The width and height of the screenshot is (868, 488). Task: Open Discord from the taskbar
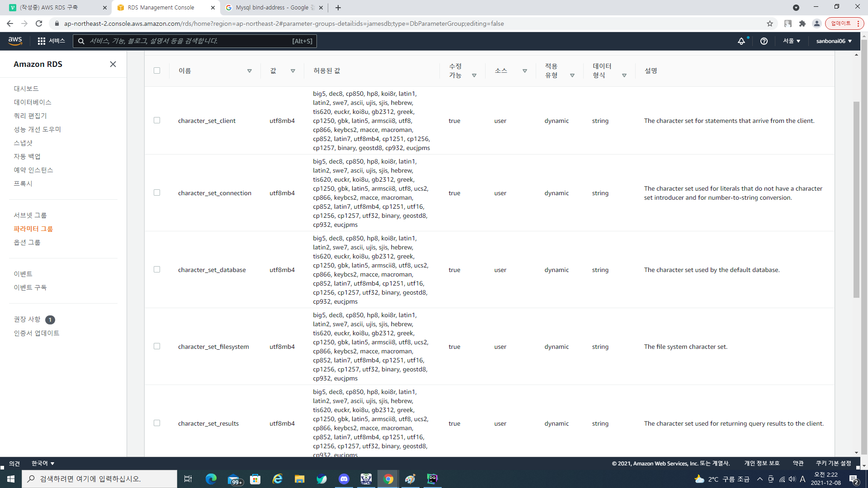pyautogui.click(x=344, y=479)
